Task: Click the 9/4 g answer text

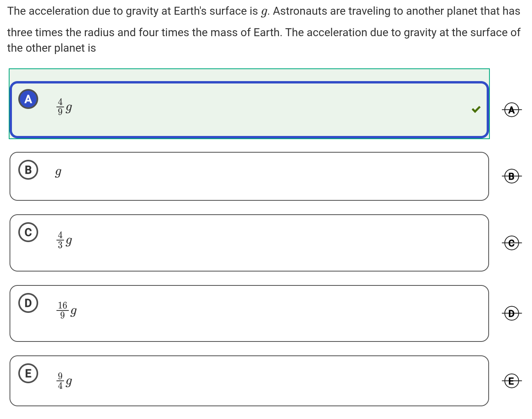Action: [64, 381]
